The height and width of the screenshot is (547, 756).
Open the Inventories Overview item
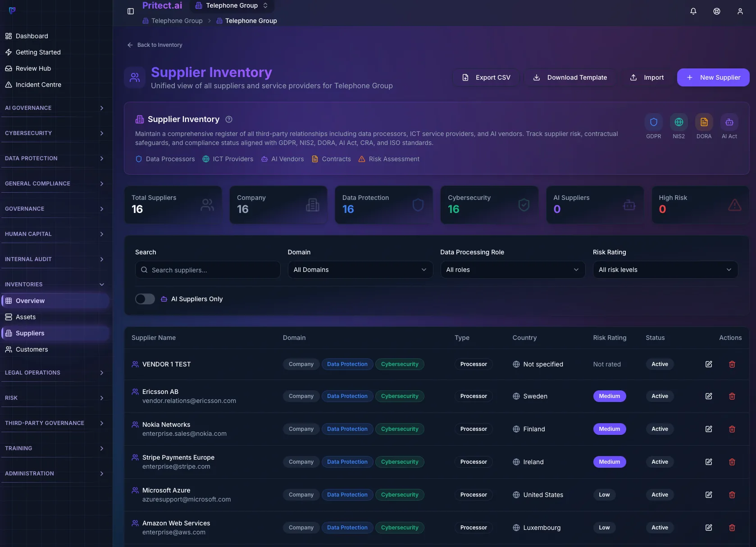pos(55,301)
